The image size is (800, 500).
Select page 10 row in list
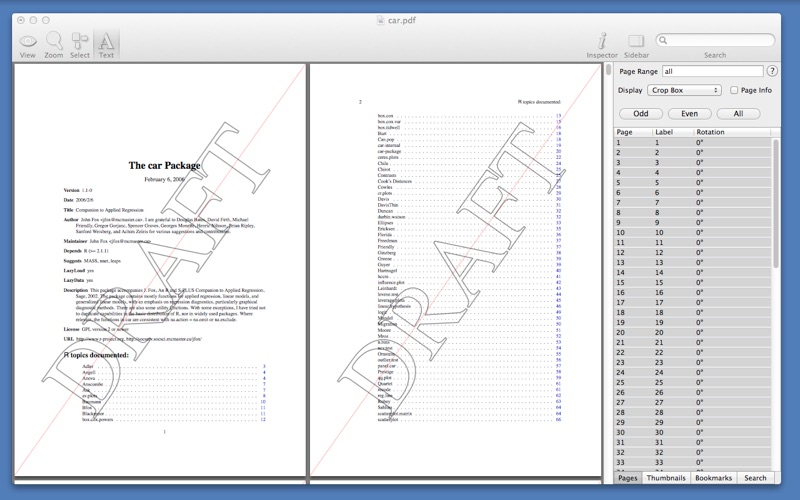click(692, 233)
